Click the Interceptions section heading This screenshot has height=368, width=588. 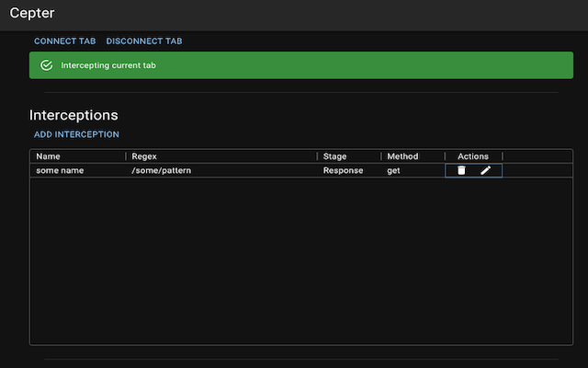[x=73, y=115]
